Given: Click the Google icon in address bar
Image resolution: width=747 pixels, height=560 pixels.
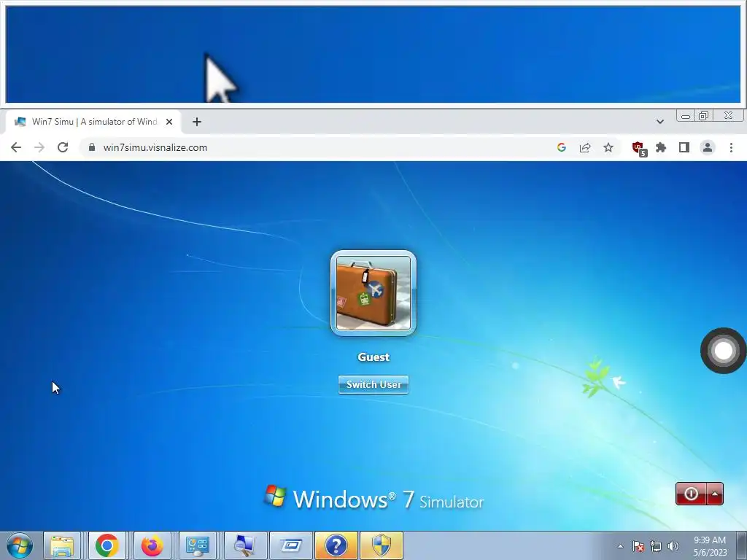Looking at the screenshot, I should 562,147.
